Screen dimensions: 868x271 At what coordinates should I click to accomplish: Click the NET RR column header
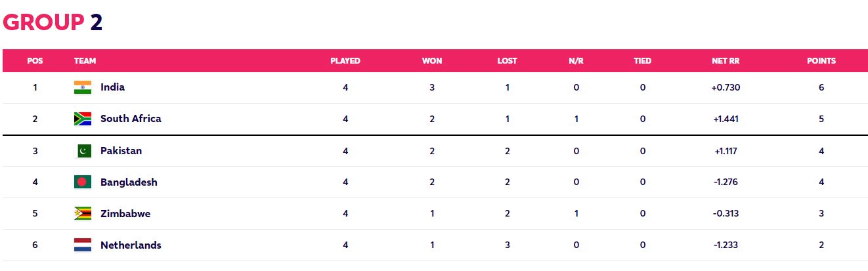pyautogui.click(x=726, y=61)
